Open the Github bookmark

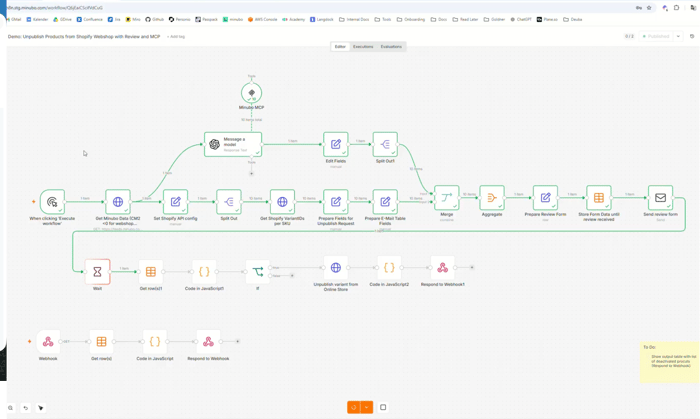154,20
